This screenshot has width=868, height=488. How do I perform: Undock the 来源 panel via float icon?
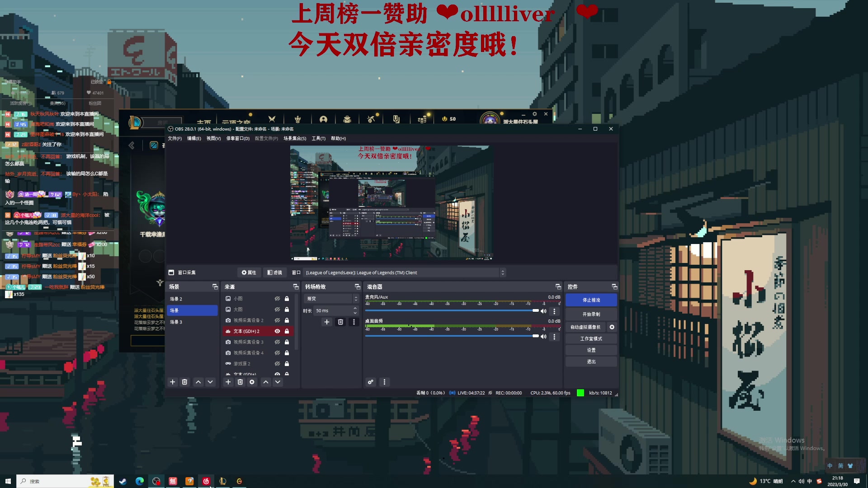point(296,287)
